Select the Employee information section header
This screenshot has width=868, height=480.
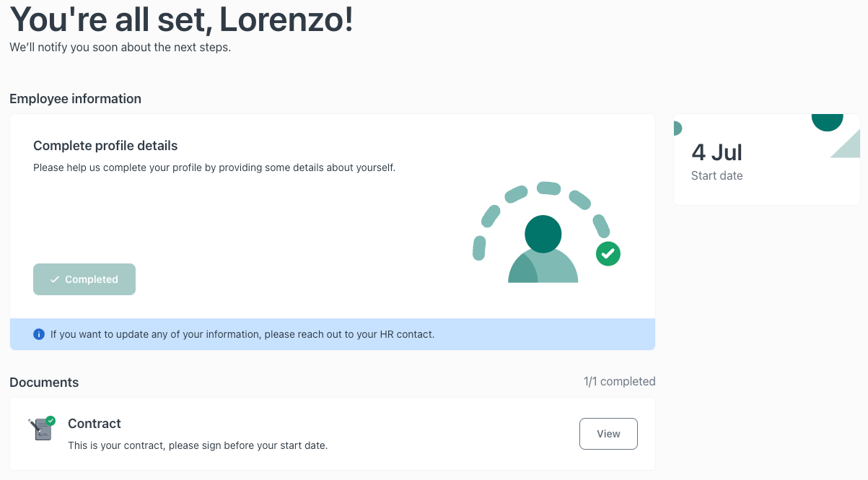(x=75, y=99)
